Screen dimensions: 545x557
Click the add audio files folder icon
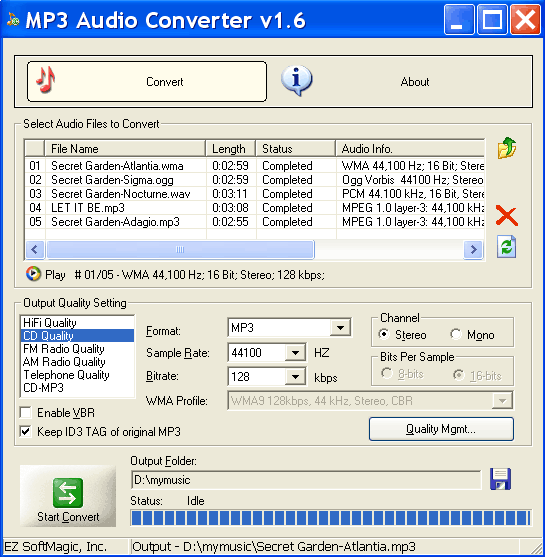(507, 148)
